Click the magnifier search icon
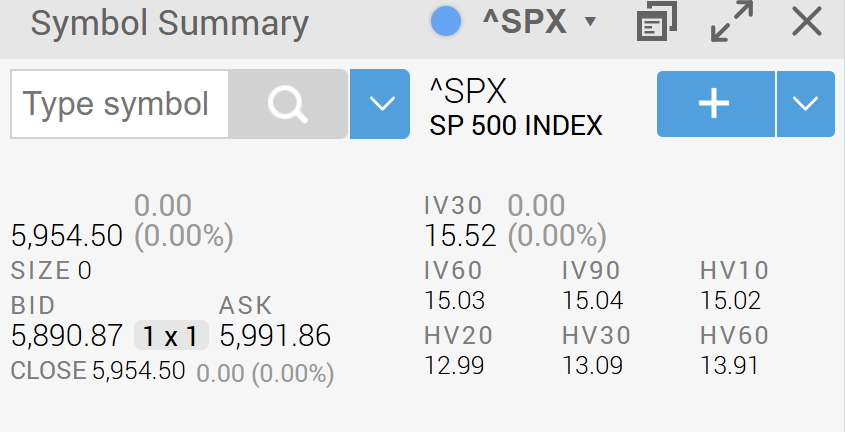The image size is (845, 432). point(288,104)
